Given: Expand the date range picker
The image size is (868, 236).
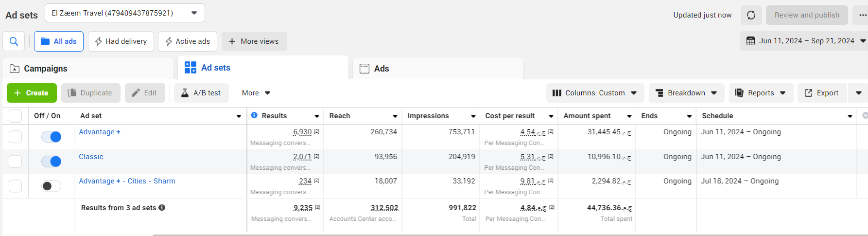Looking at the screenshot, I should tap(805, 41).
